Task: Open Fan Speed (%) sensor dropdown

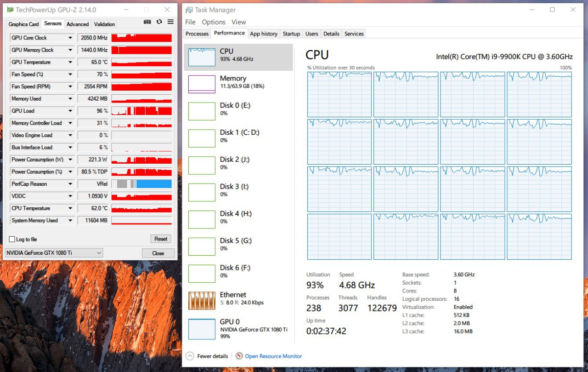Action: tap(70, 74)
